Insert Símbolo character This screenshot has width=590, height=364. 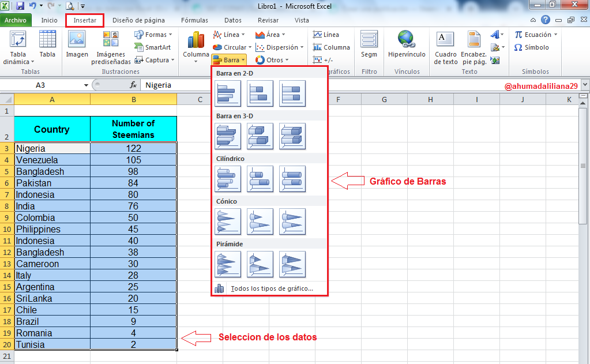click(531, 47)
